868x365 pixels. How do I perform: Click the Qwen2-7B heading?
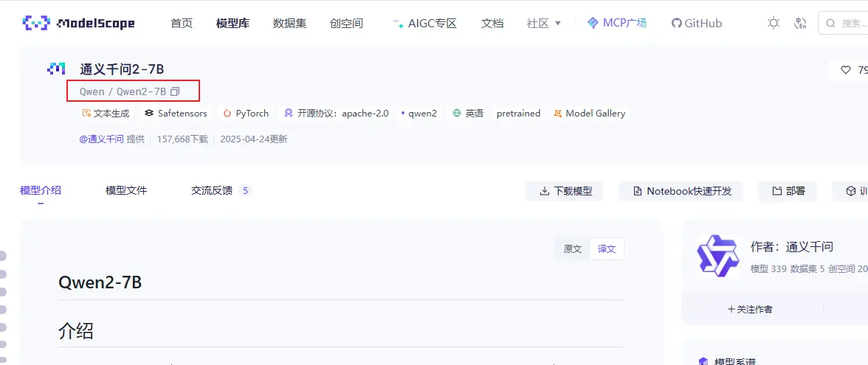coord(100,282)
